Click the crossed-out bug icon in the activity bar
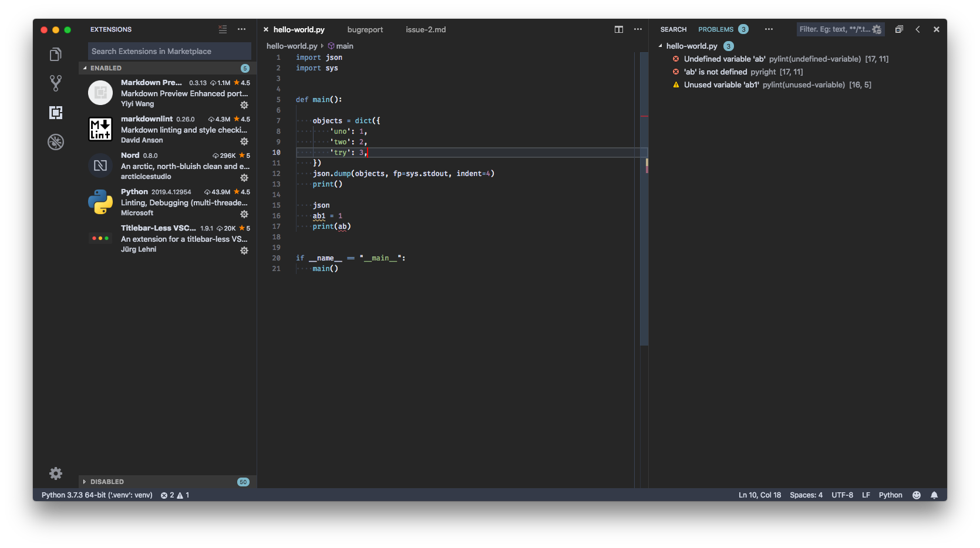The height and width of the screenshot is (548, 980). (55, 141)
